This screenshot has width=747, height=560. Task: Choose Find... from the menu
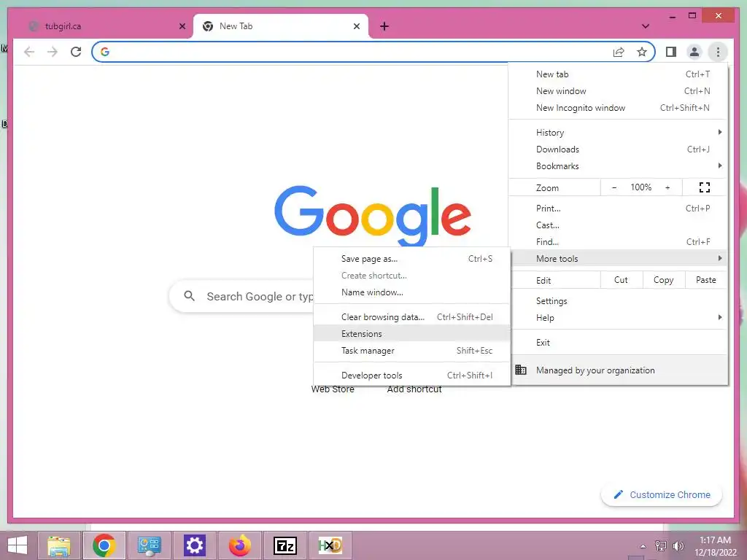tap(618, 242)
